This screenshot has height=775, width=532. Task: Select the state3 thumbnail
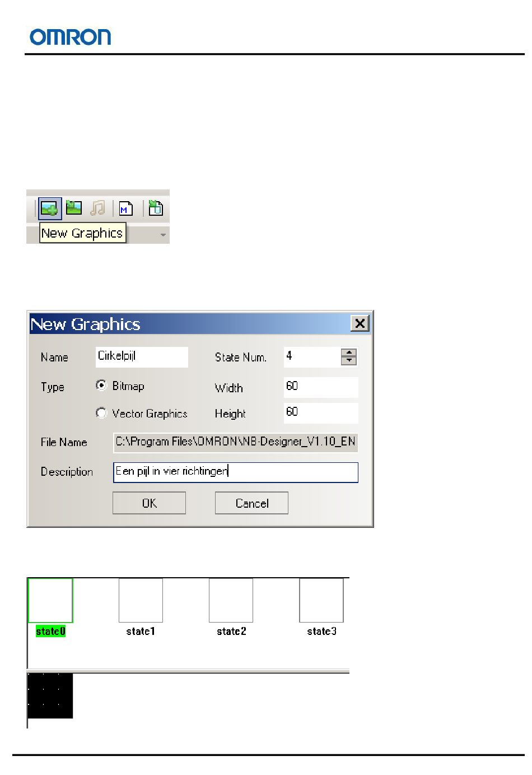pos(321,601)
